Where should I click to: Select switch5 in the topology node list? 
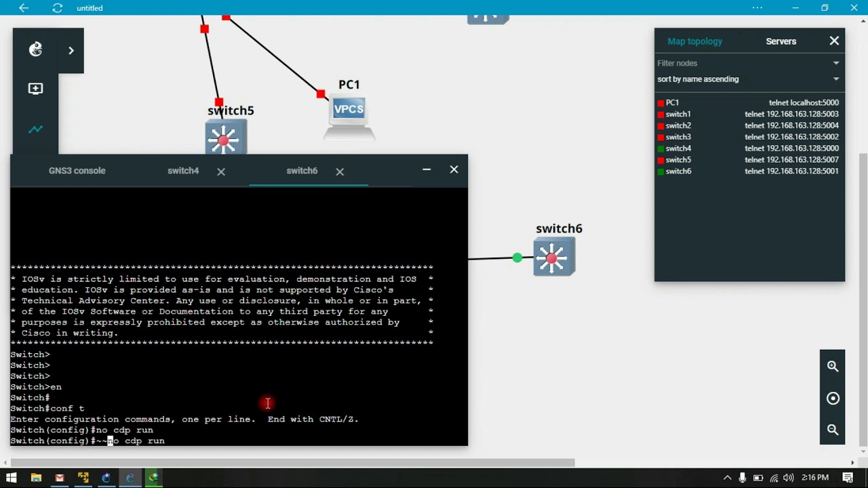tap(678, 160)
